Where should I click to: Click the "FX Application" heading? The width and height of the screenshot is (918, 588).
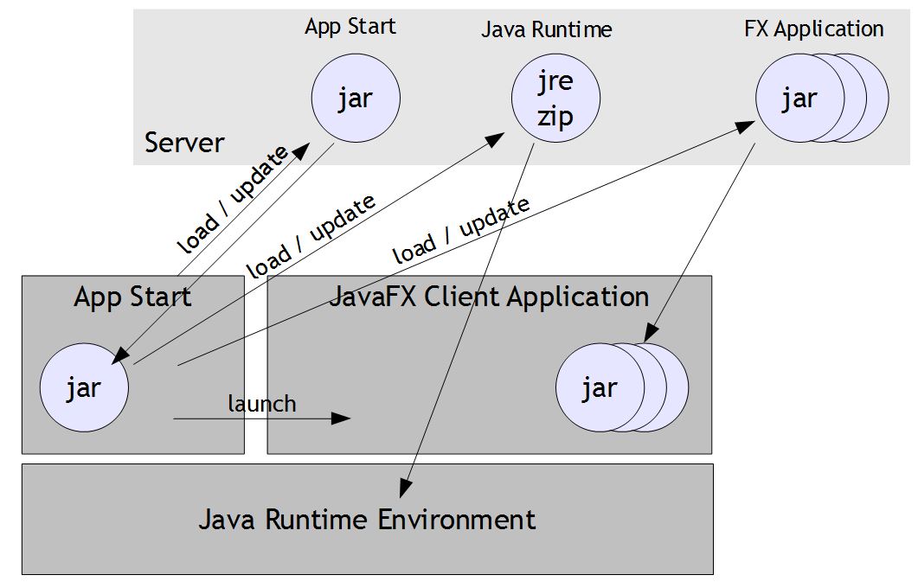(x=814, y=29)
